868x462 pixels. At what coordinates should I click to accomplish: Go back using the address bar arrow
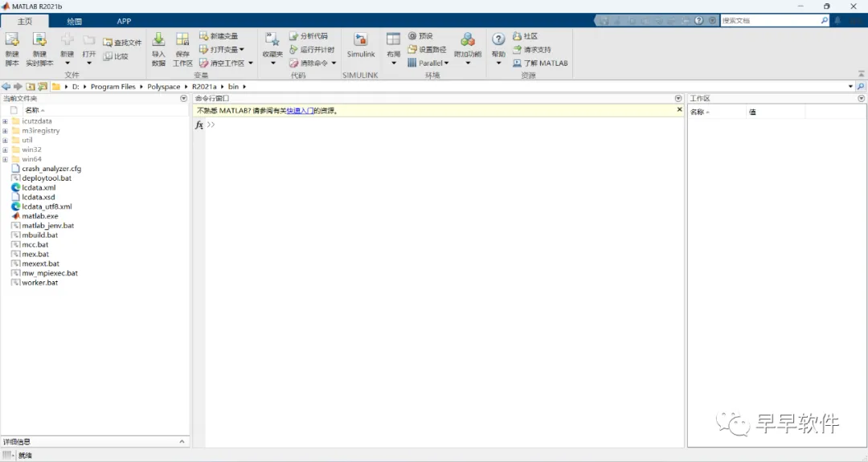click(x=6, y=86)
